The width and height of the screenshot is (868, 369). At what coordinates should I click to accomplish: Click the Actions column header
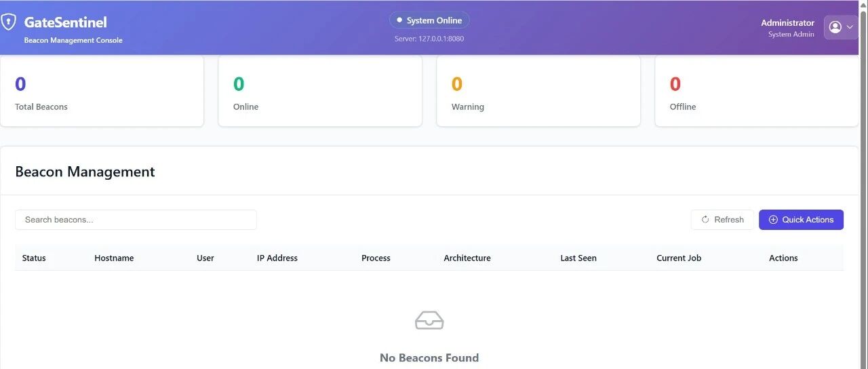tap(783, 258)
